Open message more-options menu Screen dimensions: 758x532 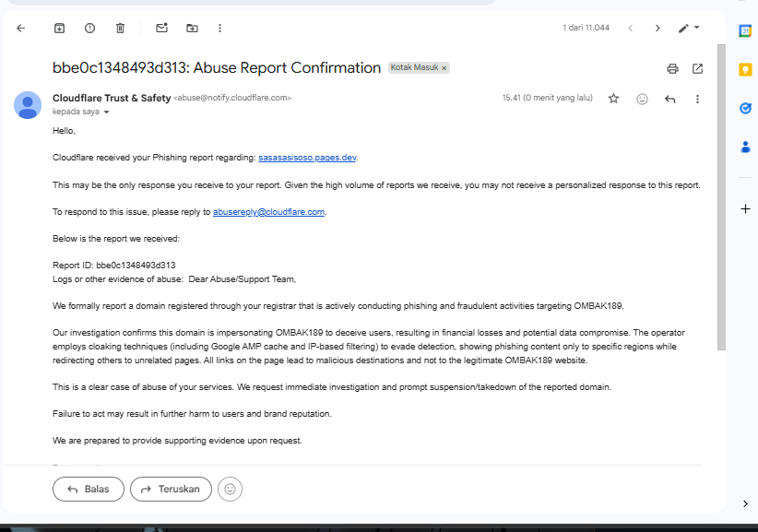click(697, 99)
